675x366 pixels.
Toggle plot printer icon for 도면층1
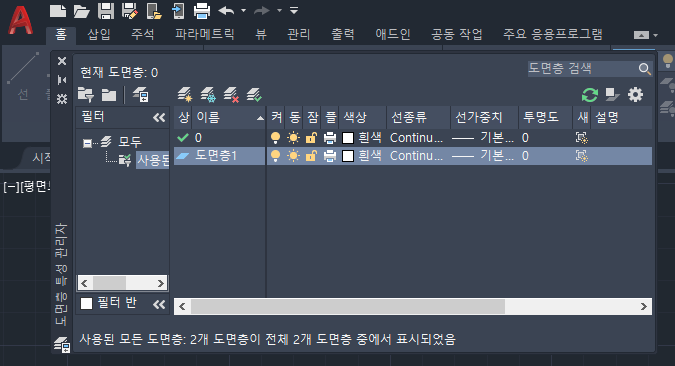(x=330, y=155)
